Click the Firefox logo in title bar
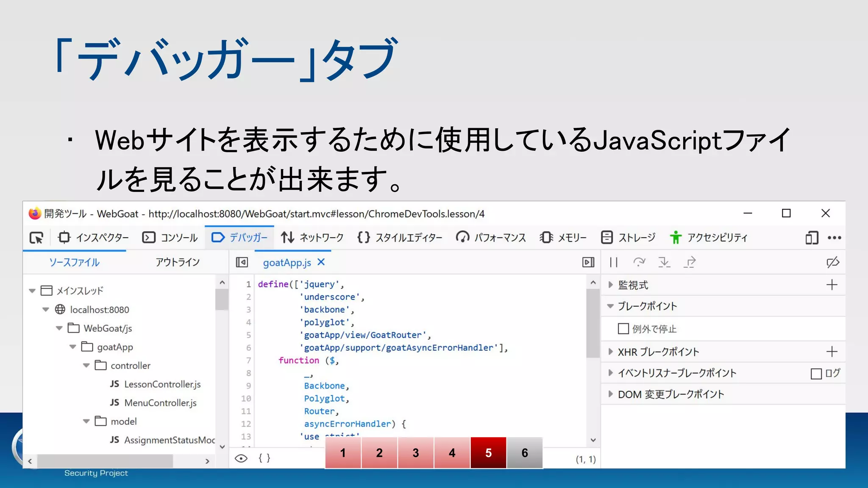 [x=35, y=213]
